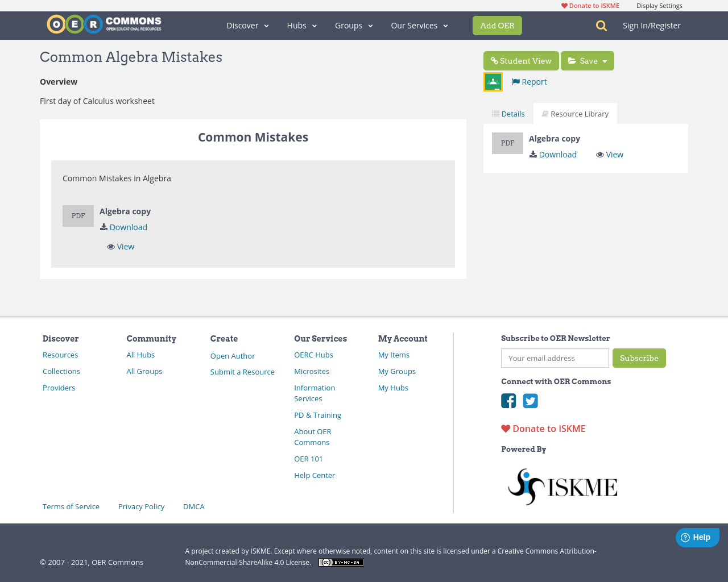This screenshot has height=582, width=728.
Task: Click the Creative Commons license badge
Action: 341,562
